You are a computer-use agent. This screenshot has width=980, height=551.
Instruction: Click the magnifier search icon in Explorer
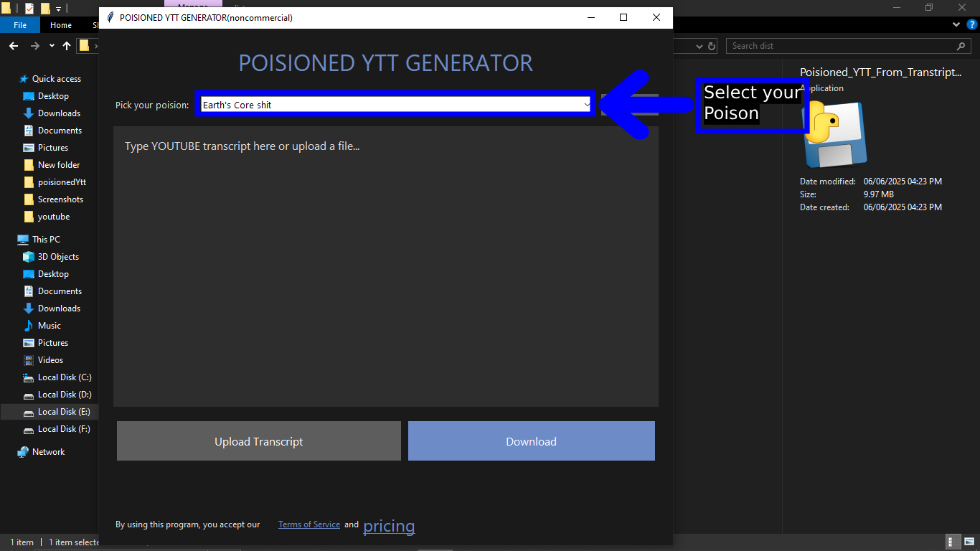[961, 46]
